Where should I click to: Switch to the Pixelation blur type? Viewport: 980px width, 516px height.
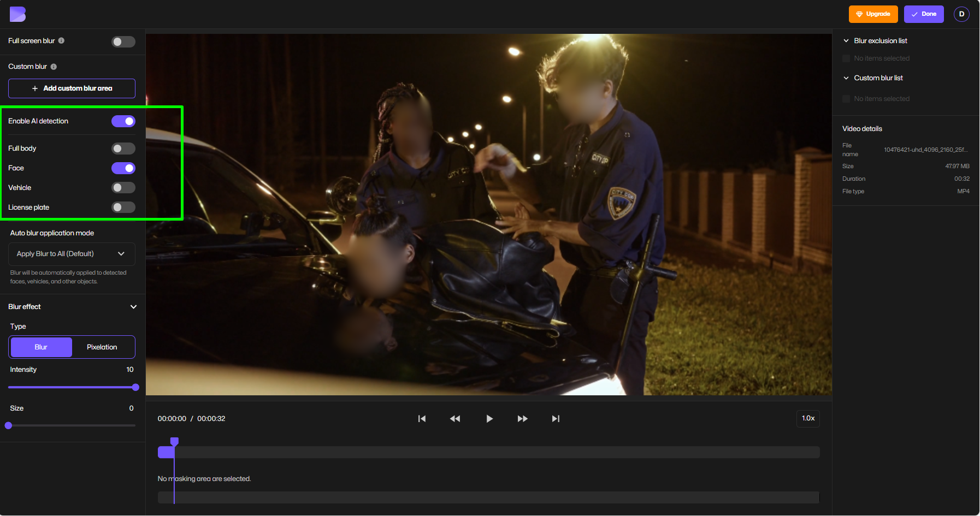(102, 347)
